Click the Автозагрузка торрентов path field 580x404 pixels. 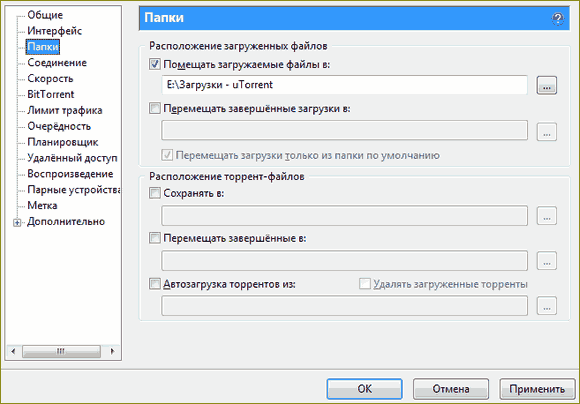click(x=344, y=306)
